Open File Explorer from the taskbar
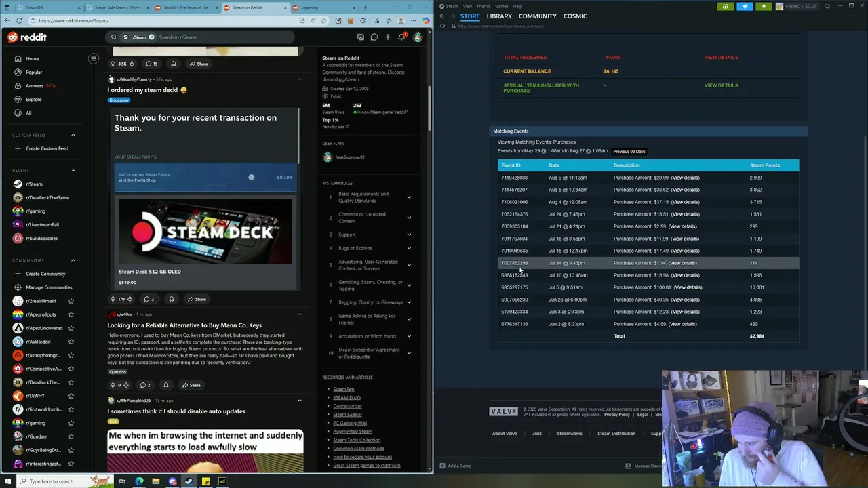Viewport: 868px width, 488px height. tap(155, 481)
